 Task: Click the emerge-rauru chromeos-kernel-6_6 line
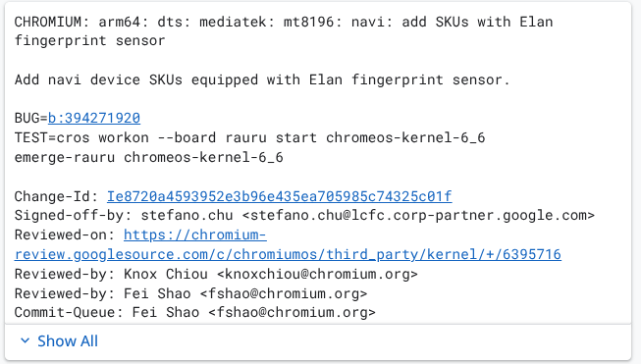[149, 157]
